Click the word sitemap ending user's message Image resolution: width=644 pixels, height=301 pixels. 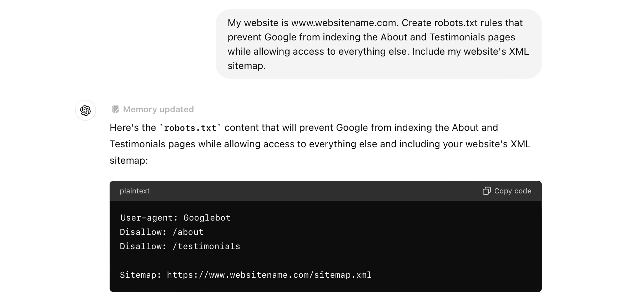tap(246, 66)
